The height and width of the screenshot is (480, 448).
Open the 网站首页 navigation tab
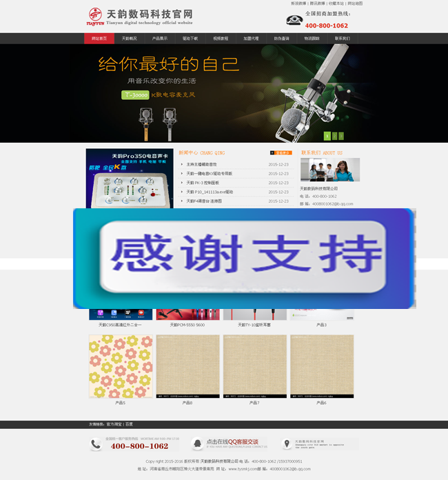point(99,39)
